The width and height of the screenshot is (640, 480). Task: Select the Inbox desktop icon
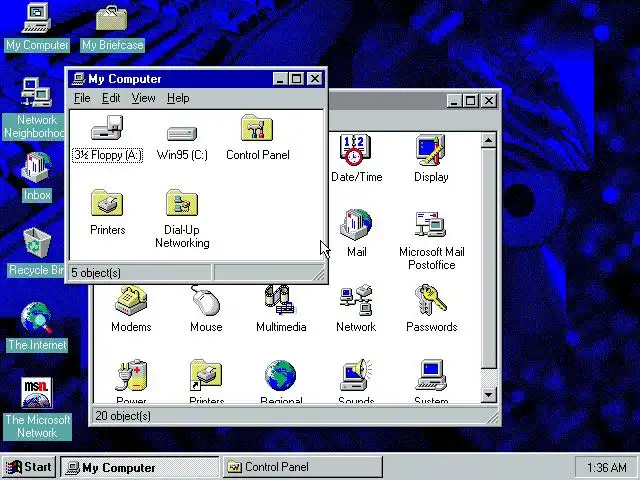37,167
